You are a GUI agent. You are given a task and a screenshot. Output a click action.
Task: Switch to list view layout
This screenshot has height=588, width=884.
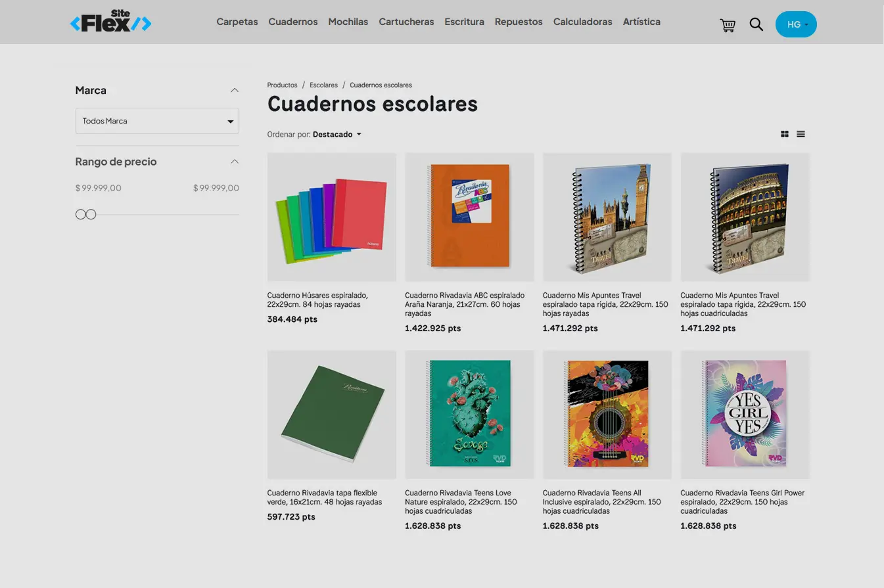[801, 134]
